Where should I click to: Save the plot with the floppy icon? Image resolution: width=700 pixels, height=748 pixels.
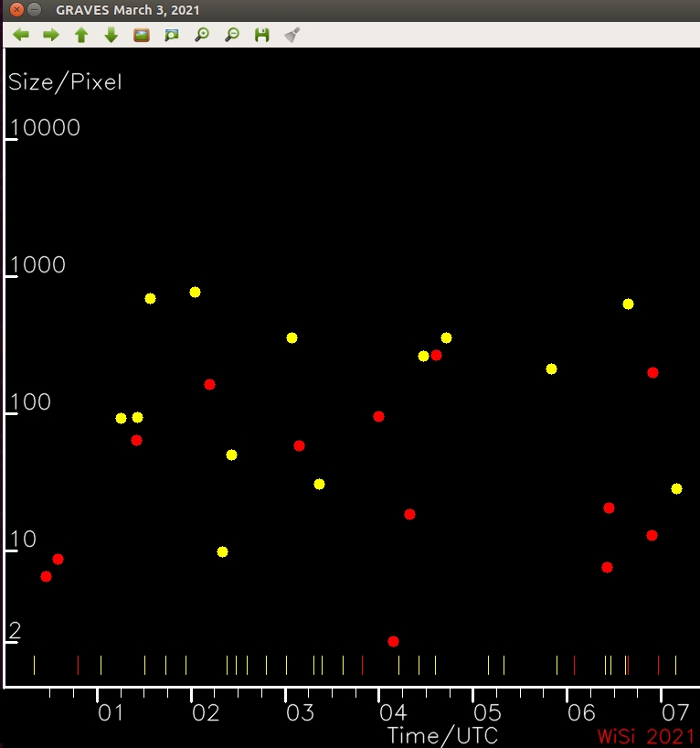[x=261, y=35]
